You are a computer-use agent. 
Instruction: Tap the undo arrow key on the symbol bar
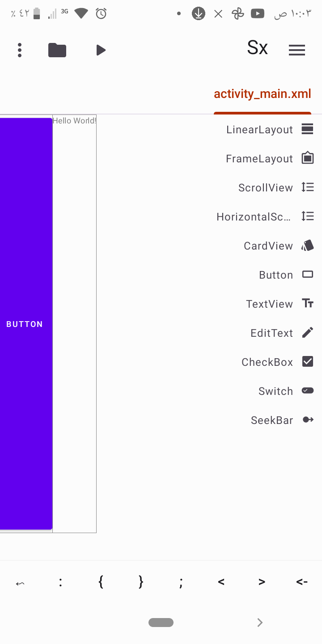coord(20,582)
